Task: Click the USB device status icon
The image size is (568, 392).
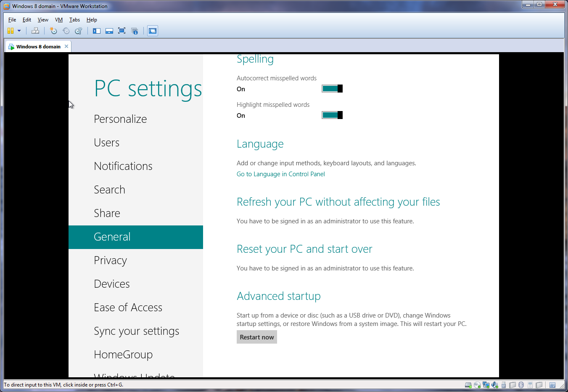Action: coord(504,385)
